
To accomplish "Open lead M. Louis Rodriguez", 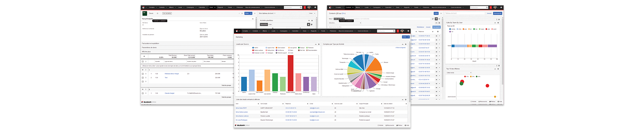I will (x=241, y=120).
